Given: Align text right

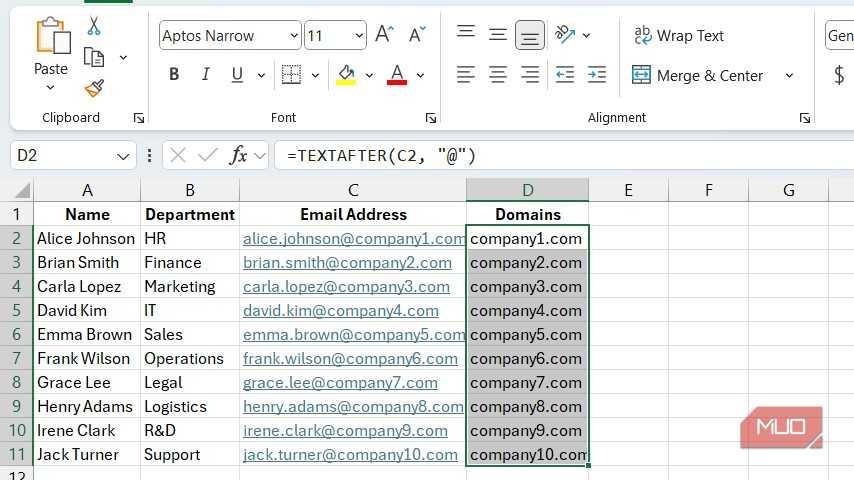Looking at the screenshot, I should point(529,75).
